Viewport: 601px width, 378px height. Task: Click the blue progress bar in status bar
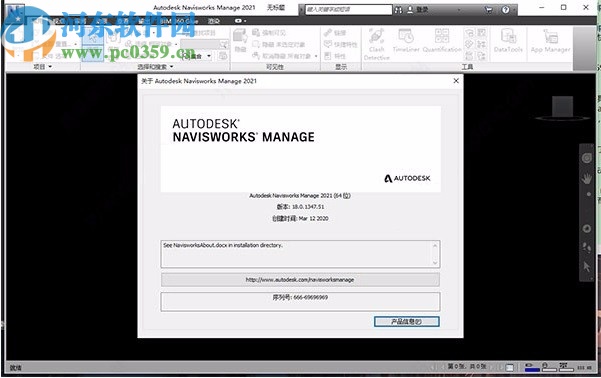[532, 370]
